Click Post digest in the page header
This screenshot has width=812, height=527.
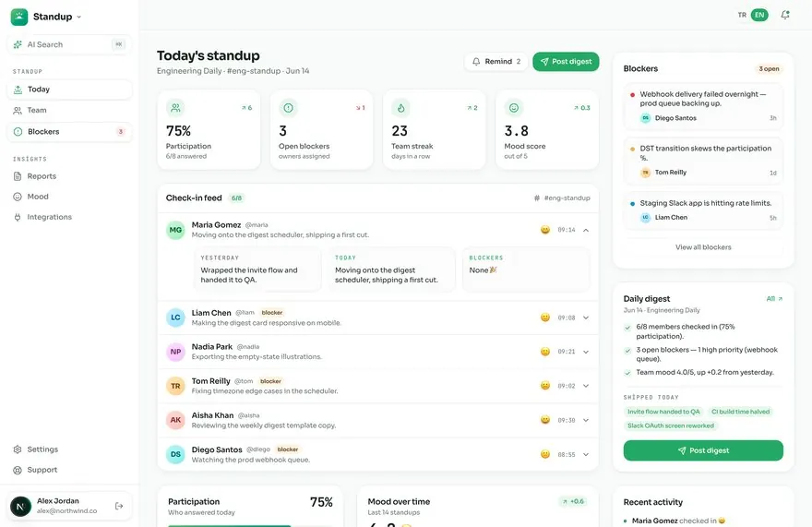[566, 62]
